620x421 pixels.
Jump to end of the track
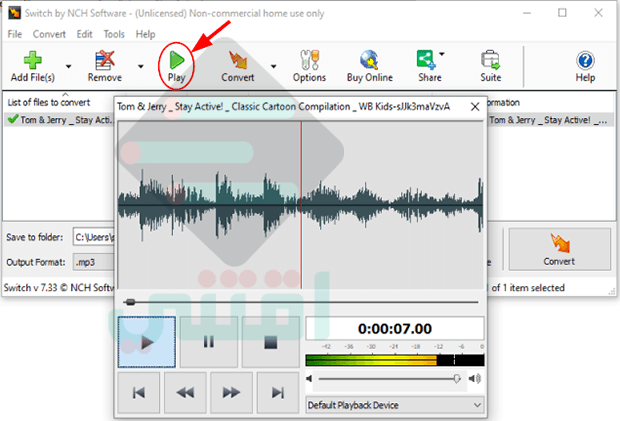(278, 393)
